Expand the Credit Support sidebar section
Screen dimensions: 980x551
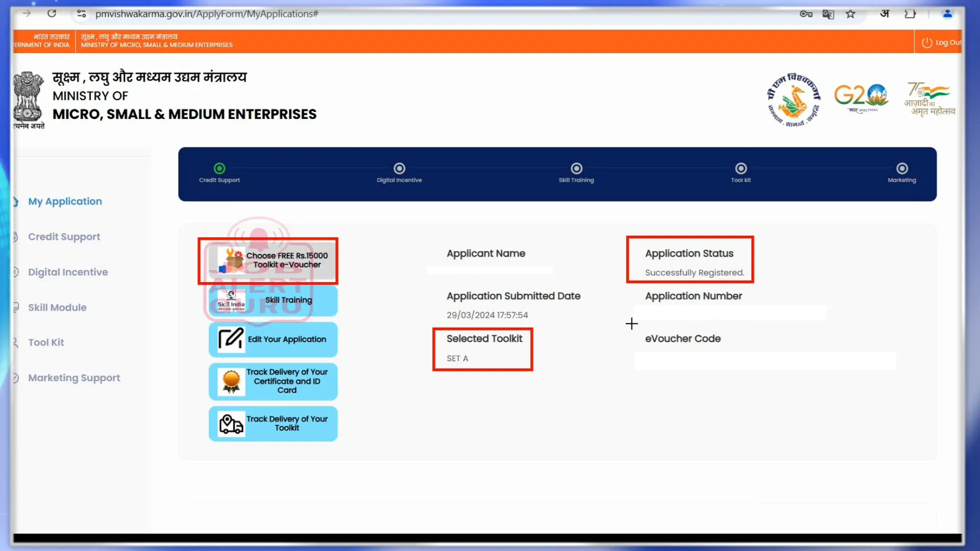(x=64, y=237)
